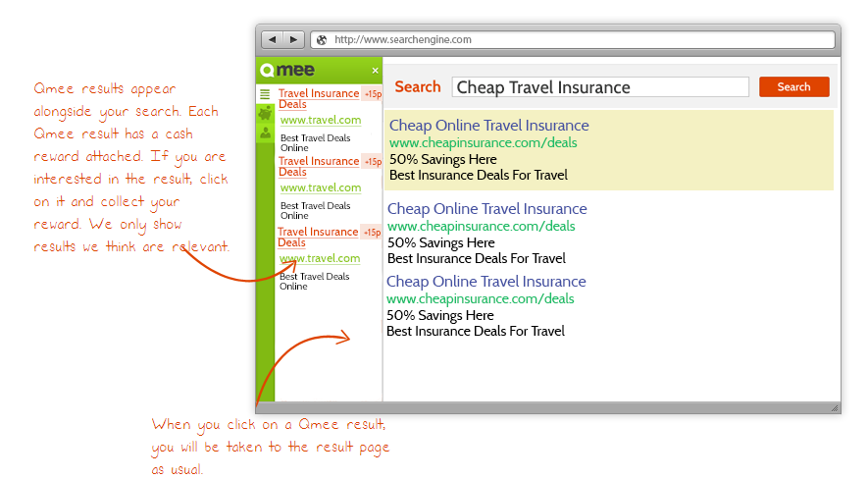The width and height of the screenshot is (868, 479).
Task: Select Best Insurance Deals For Travel in third result
Action: click(476, 331)
